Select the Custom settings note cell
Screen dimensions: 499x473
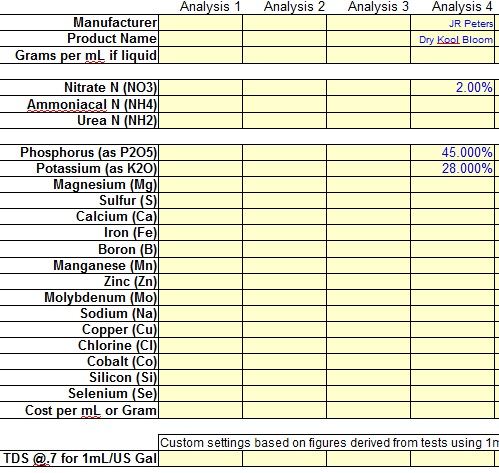[x=329, y=443]
